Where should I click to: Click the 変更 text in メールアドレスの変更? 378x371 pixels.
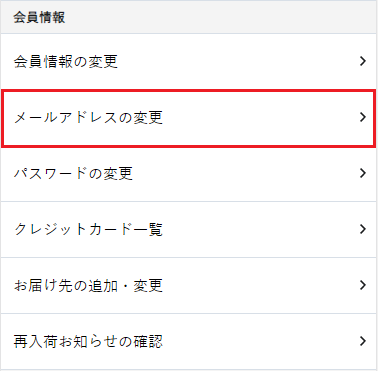148,118
